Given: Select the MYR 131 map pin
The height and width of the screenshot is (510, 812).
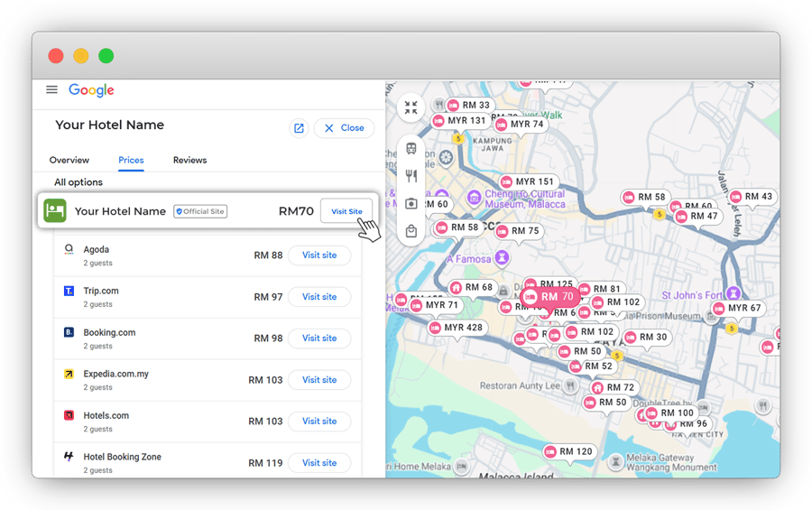Looking at the screenshot, I should [x=460, y=121].
